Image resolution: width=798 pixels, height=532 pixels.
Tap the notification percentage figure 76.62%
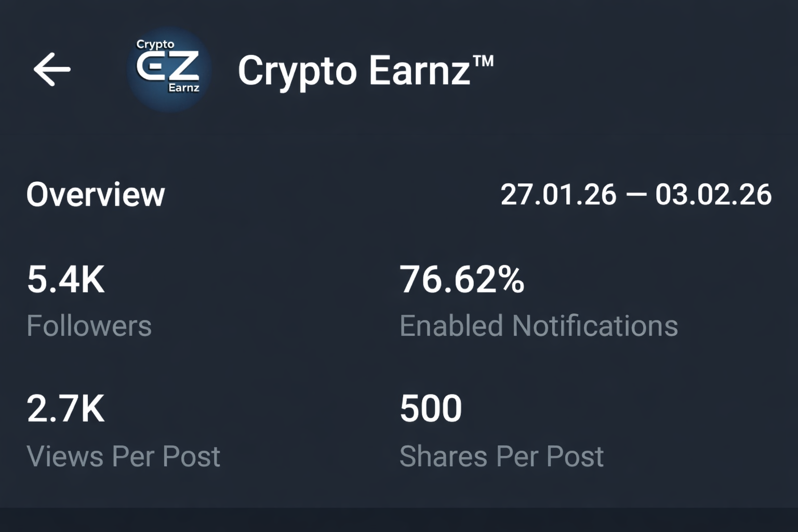[461, 281]
